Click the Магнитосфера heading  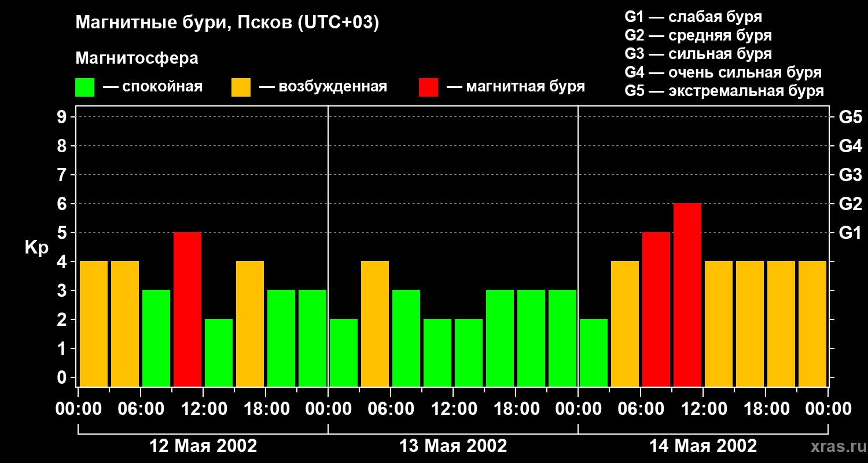point(137,58)
